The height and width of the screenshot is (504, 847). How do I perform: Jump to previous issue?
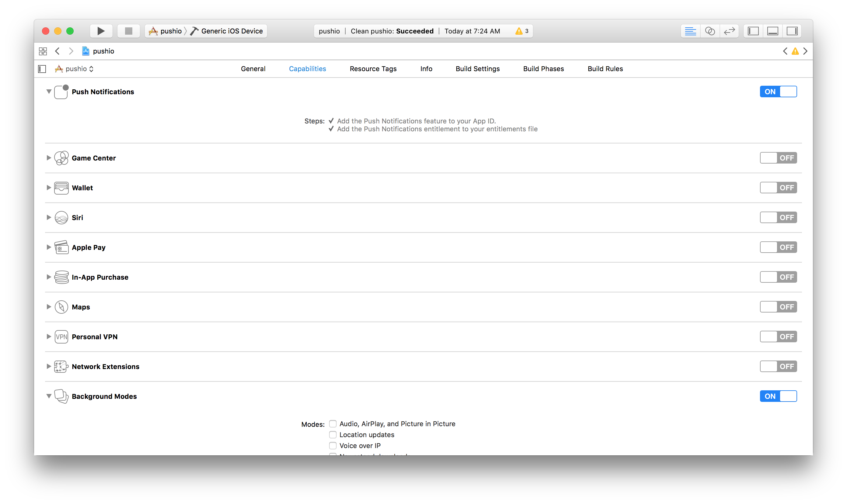[785, 51]
